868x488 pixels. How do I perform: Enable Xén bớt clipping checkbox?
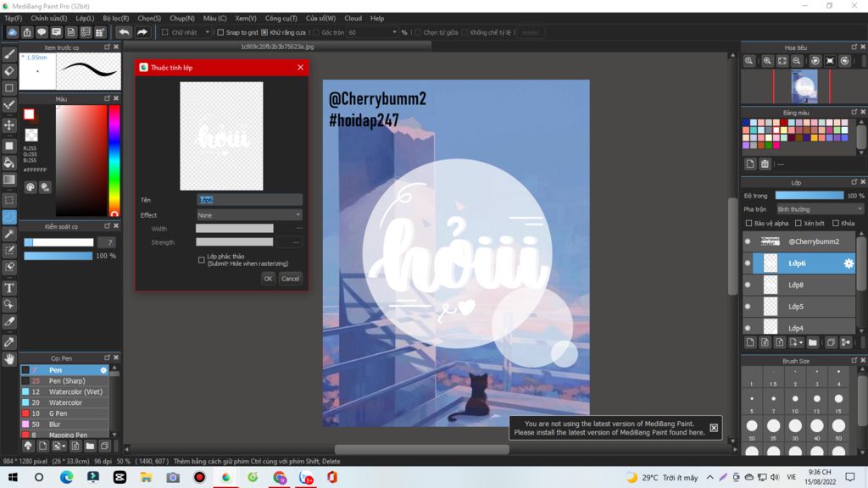pos(798,224)
